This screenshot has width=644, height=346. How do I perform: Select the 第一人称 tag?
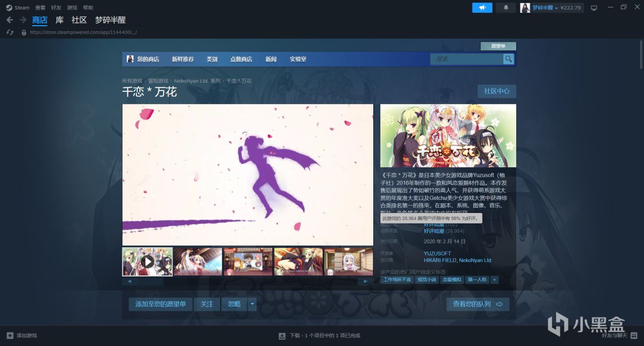(477, 280)
